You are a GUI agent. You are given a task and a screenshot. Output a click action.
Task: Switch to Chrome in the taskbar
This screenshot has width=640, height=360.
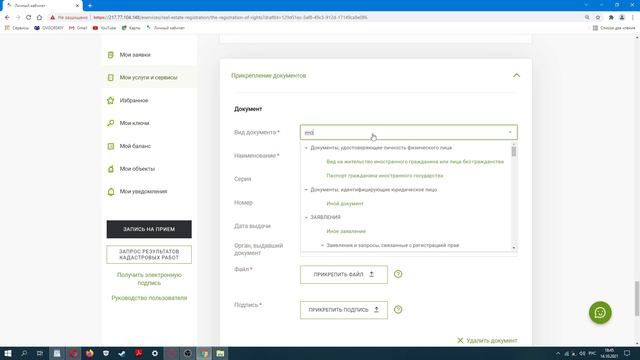tap(204, 353)
